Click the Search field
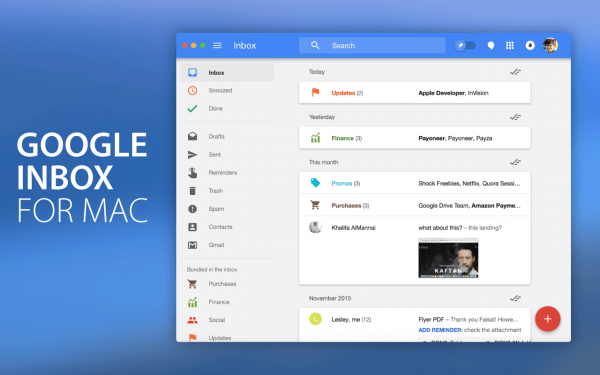600x375 pixels. [372, 46]
